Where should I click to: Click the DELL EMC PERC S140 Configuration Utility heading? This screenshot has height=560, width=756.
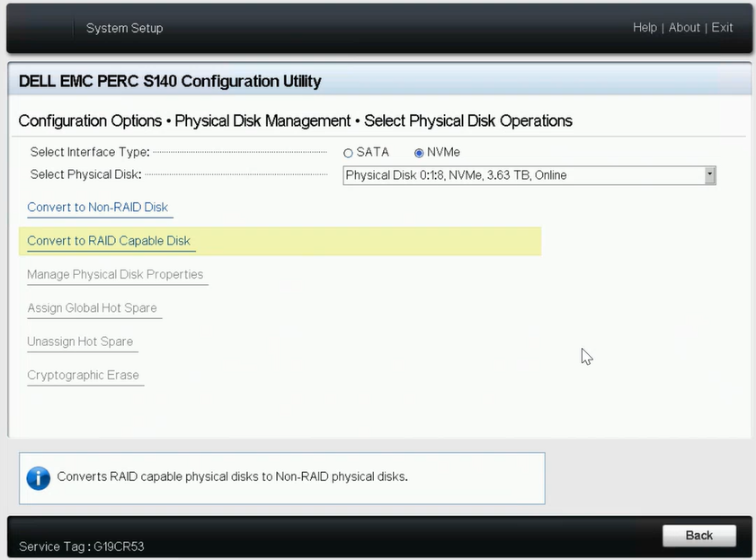[170, 81]
